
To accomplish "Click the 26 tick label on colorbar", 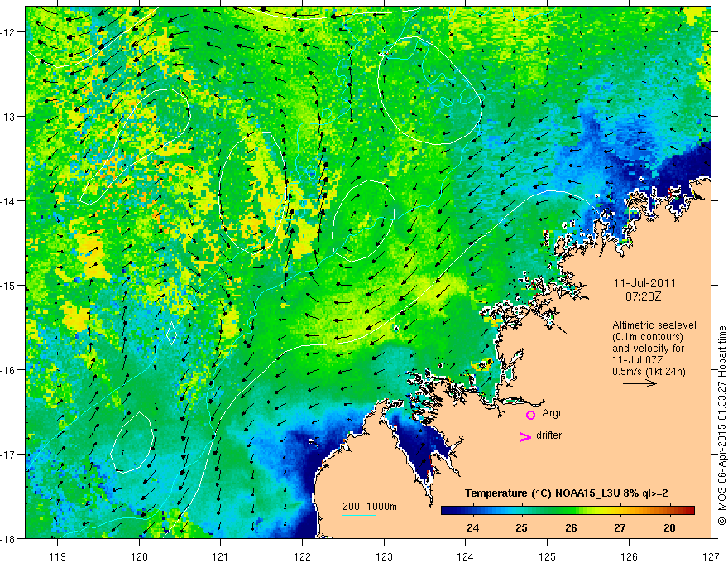I will 571,527.
